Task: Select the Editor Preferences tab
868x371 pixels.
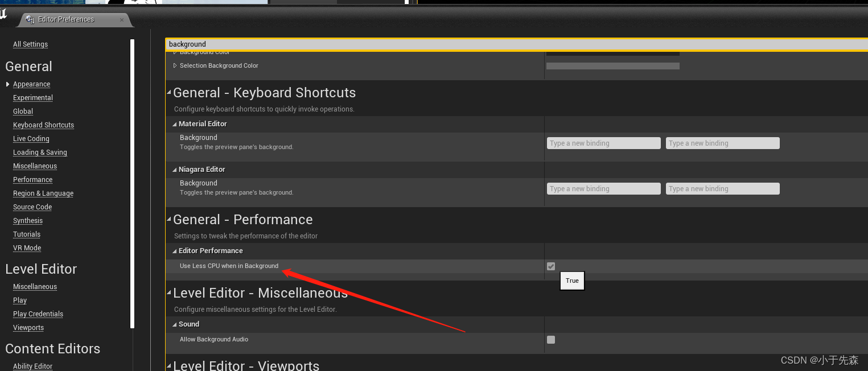Action: point(74,19)
